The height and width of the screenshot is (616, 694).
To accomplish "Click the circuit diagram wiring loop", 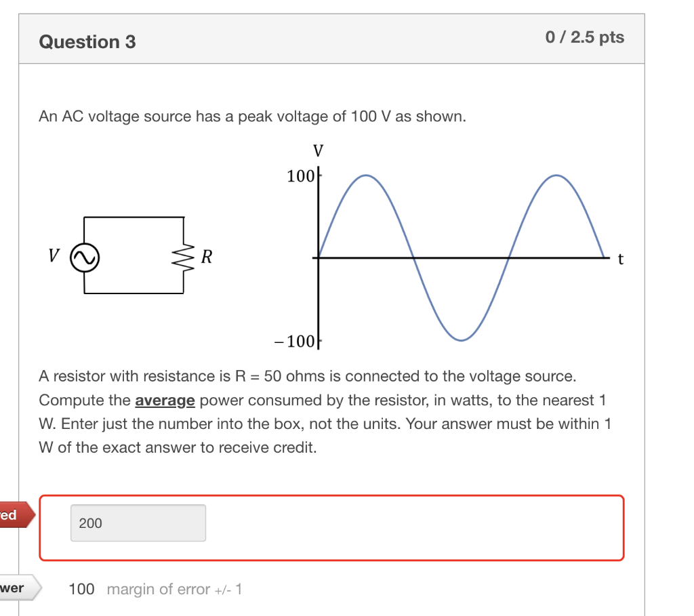I will (x=134, y=217).
